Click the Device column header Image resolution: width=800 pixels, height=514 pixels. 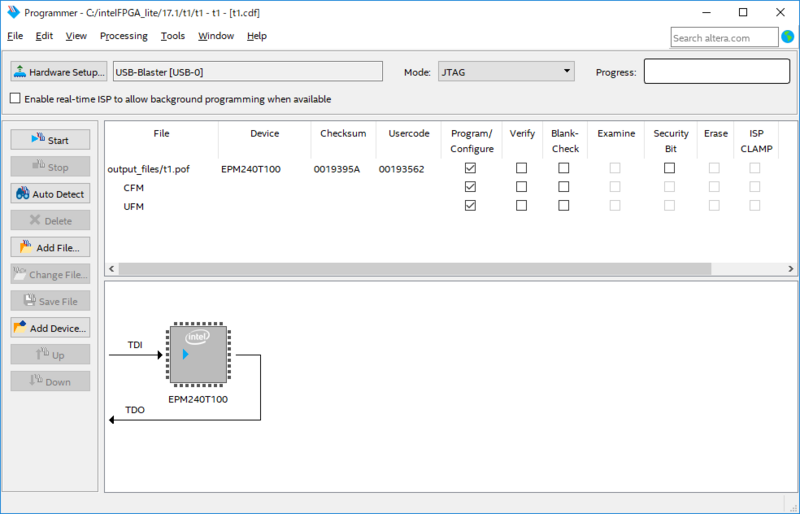tap(264, 134)
